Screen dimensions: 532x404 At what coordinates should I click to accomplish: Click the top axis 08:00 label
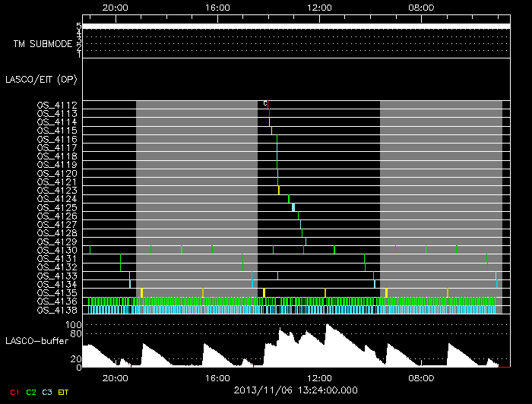tap(421, 8)
